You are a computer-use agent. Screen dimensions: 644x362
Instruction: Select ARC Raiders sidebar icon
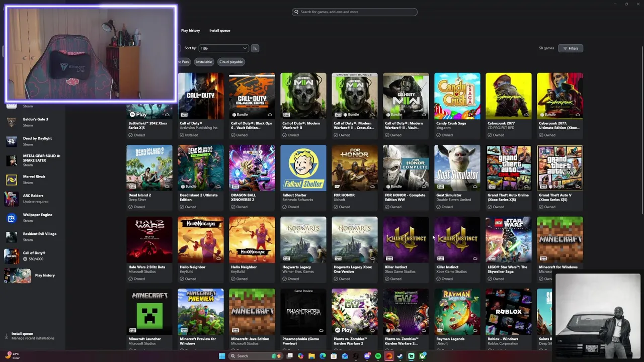pos(11,199)
